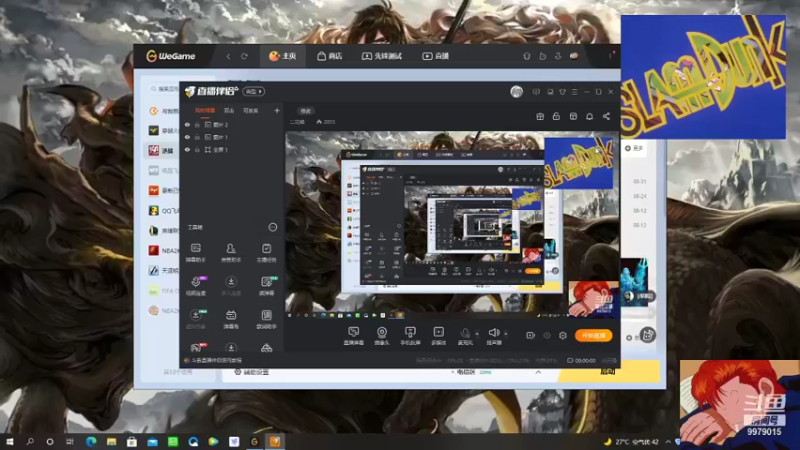Click the yellow 启动 launch button in WeGame
The height and width of the screenshot is (450, 800).
pos(609,372)
